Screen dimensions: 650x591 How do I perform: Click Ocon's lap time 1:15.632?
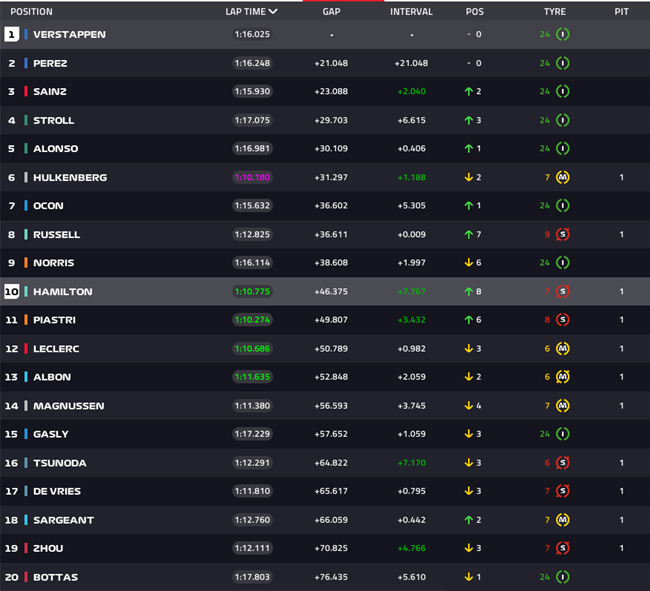pos(252,206)
